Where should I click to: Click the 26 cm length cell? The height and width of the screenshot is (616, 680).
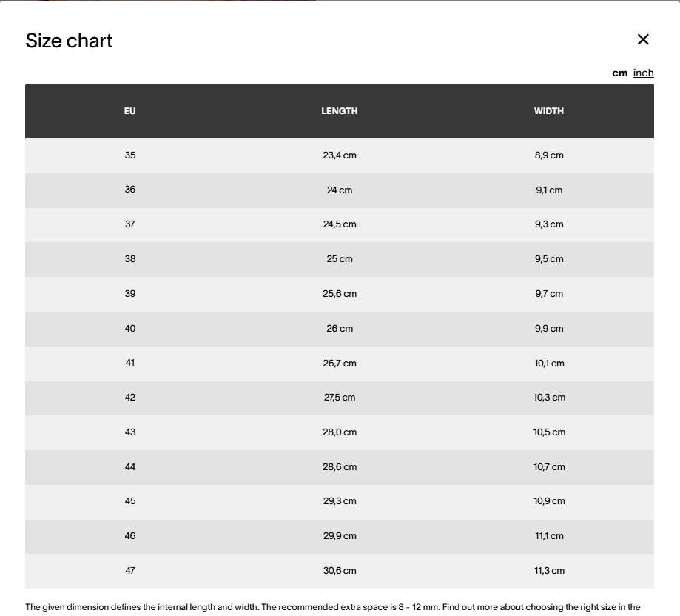click(x=340, y=329)
